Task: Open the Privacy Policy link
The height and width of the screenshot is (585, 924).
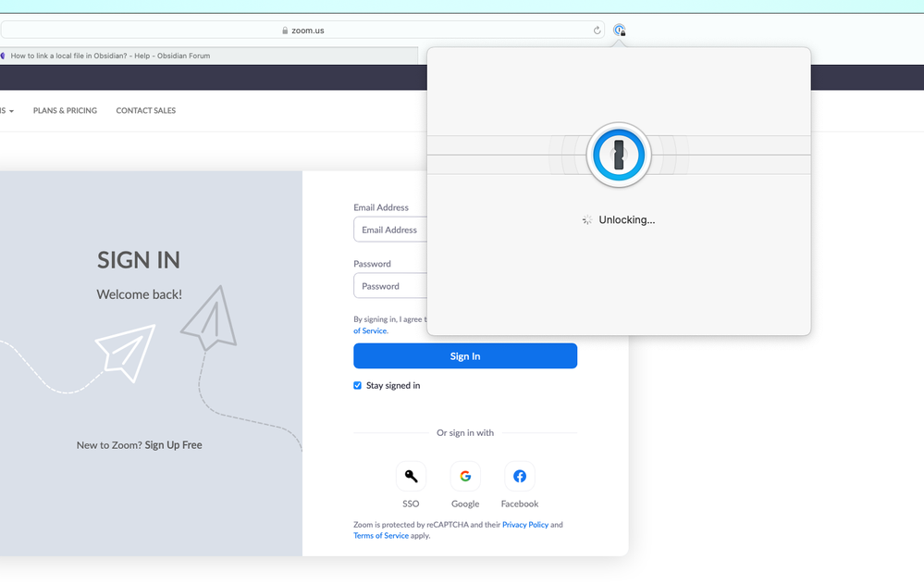Action: pyautogui.click(x=525, y=525)
